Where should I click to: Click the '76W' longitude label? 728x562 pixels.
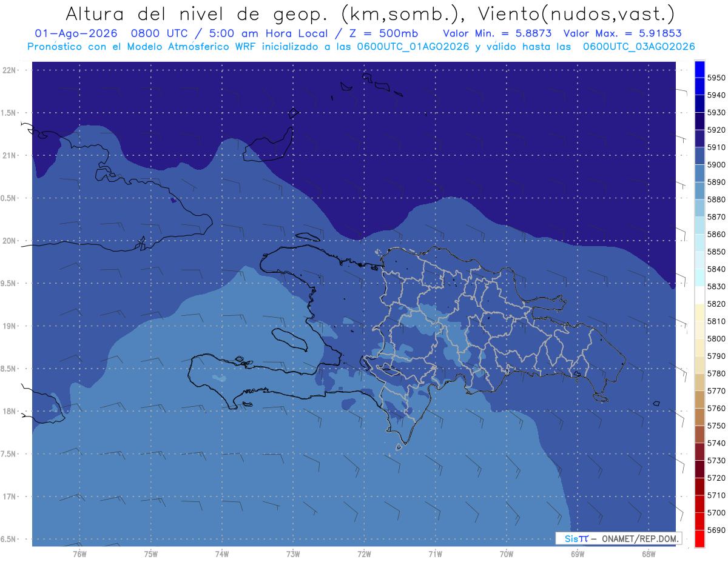pyautogui.click(x=79, y=554)
